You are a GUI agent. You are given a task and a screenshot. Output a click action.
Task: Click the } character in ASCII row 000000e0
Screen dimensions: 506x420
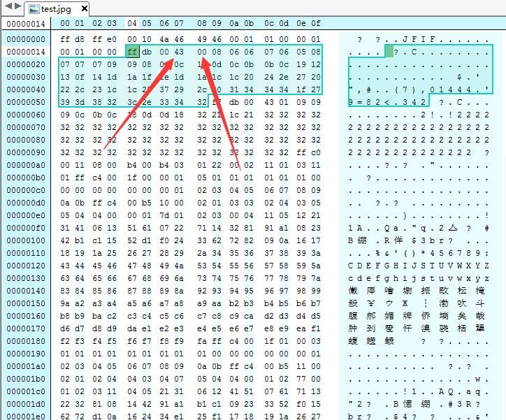point(405,215)
